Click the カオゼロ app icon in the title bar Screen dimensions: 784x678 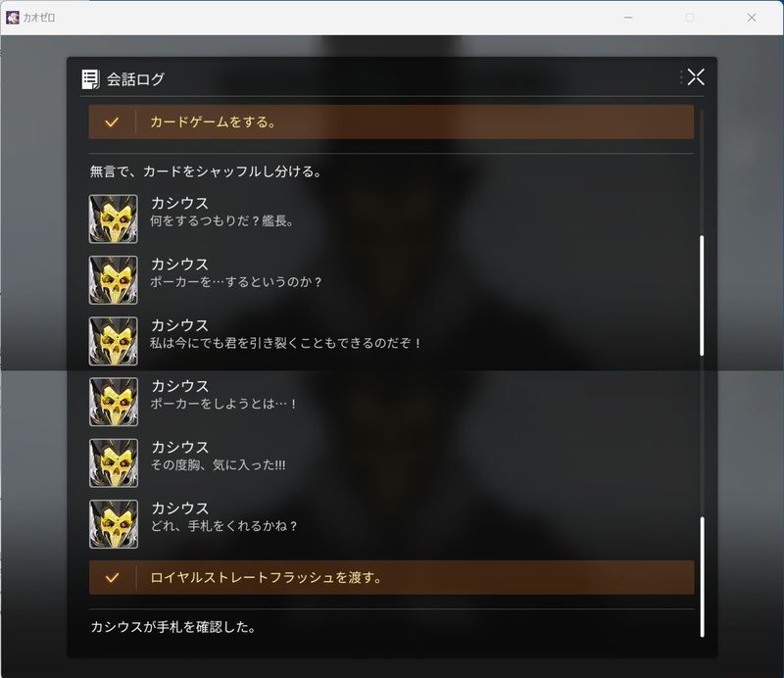[13, 18]
